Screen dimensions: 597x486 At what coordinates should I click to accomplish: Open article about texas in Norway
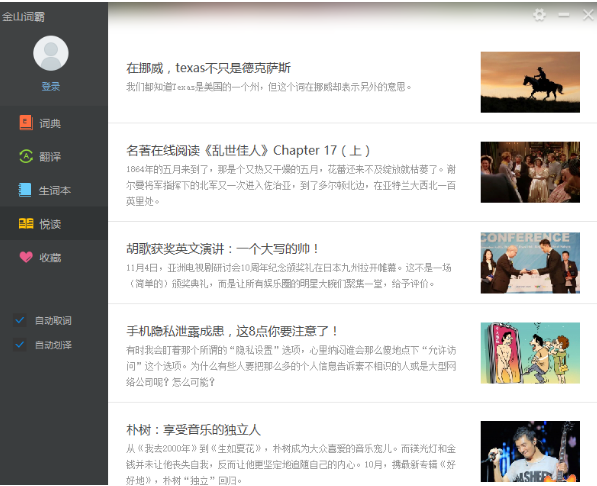208,68
